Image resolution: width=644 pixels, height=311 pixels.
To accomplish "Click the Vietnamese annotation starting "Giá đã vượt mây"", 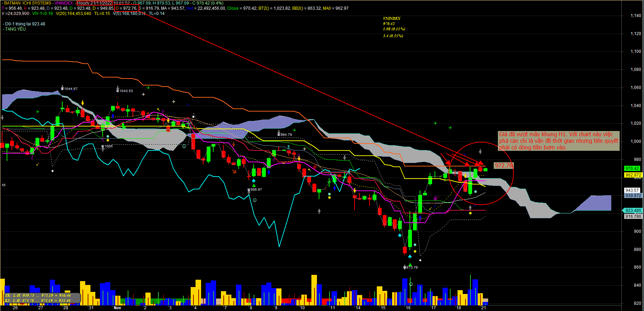I will tap(558, 141).
